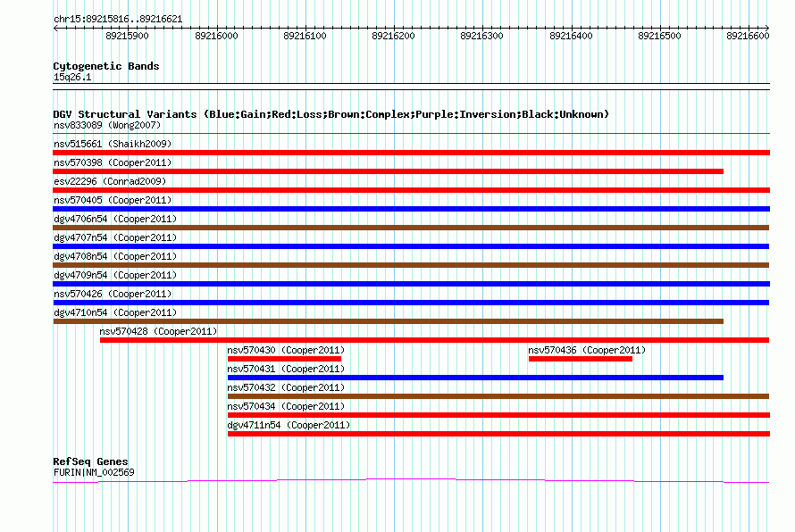Image resolution: width=795 pixels, height=532 pixels.
Task: Click the 15q26.1 band label
Action: [x=72, y=77]
